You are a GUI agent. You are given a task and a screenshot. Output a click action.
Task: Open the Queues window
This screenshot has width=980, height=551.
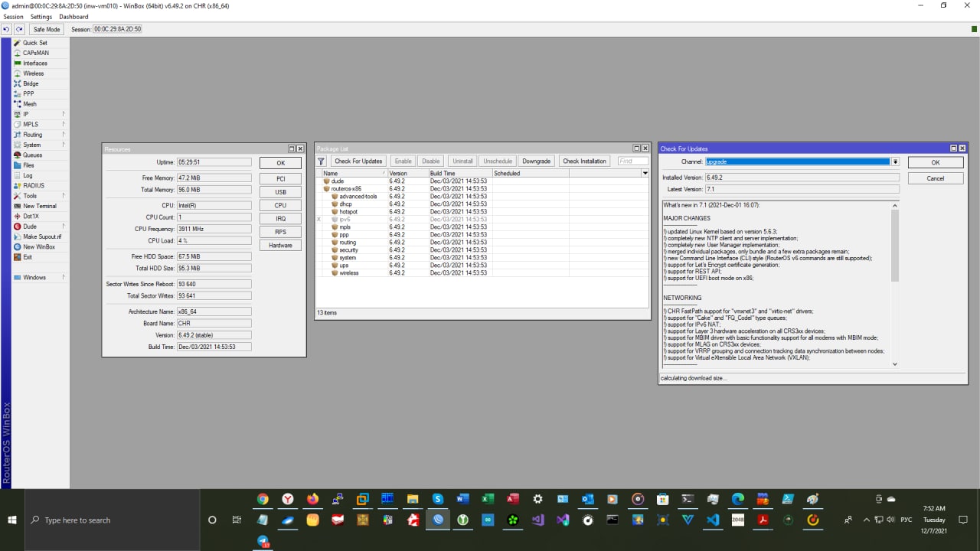32,155
